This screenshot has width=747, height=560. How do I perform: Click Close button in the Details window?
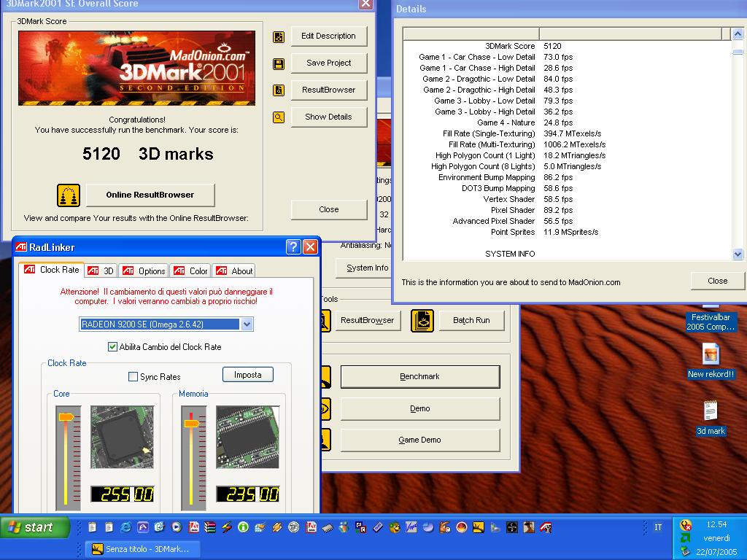coord(718,281)
